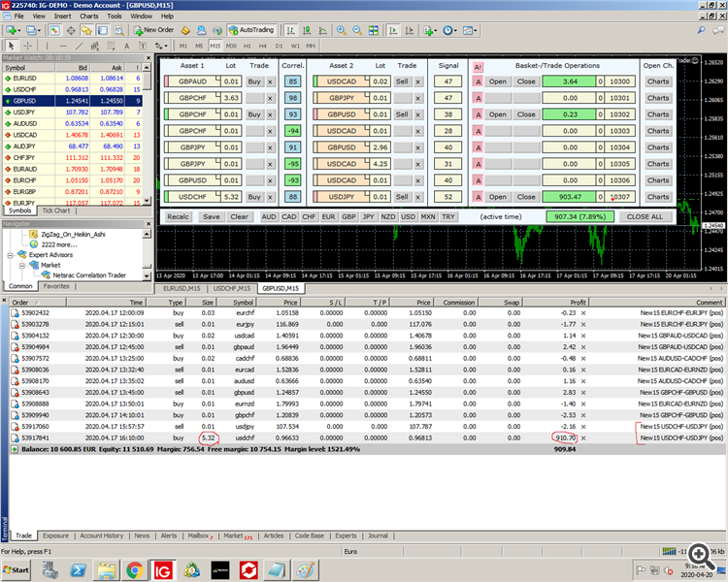Click the New Order toolbar button
The image size is (728, 582).
pyautogui.click(x=153, y=30)
